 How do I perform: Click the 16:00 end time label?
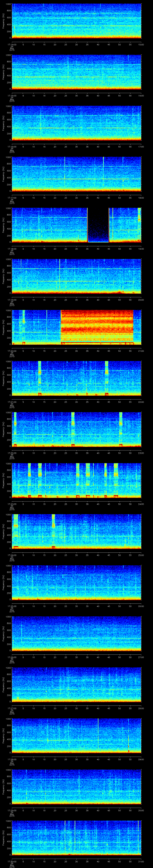141,96
